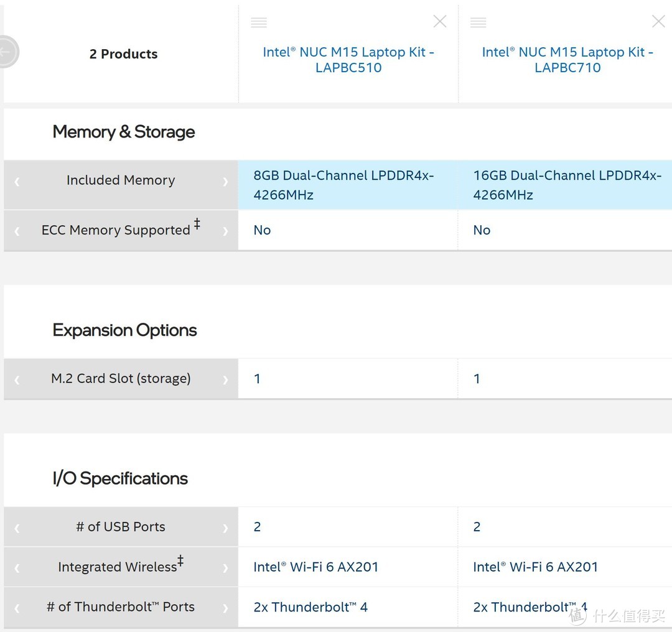Click the I/O Specifications section heading
672x632 pixels.
click(x=120, y=478)
